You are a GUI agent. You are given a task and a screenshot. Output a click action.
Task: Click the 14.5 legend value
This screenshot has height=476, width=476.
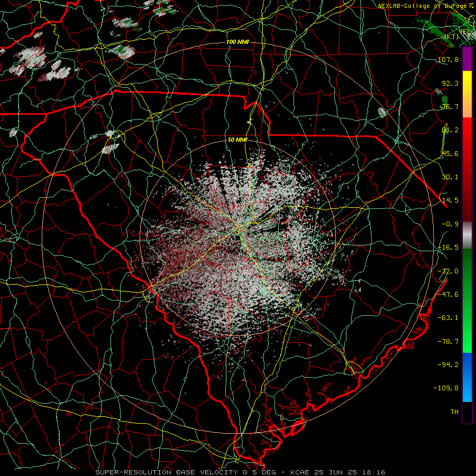point(450,200)
